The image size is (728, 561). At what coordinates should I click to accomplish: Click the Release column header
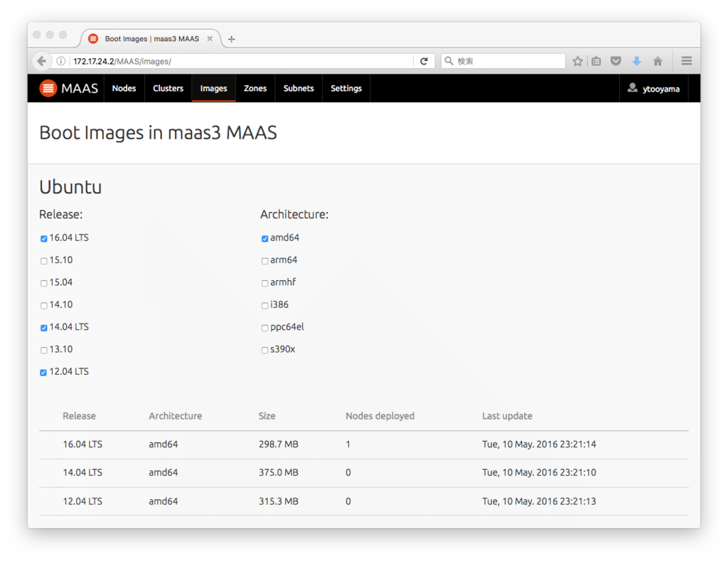80,416
